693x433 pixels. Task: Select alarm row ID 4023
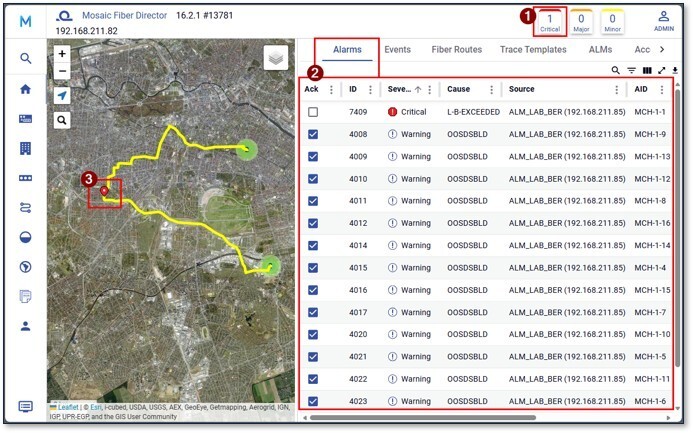485,401
